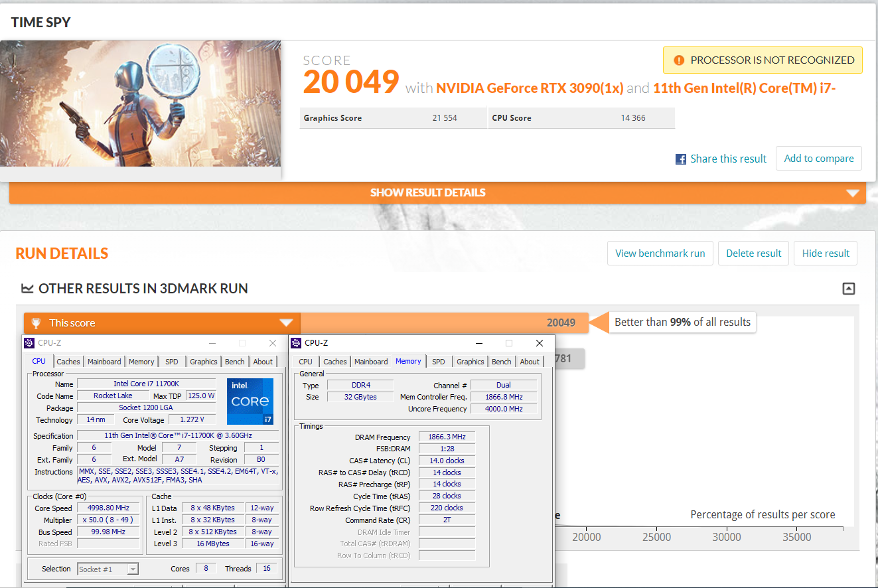This screenshot has height=588, width=878.
Task: Click the Multiplier x 50.0 value
Action: pyautogui.click(x=108, y=520)
